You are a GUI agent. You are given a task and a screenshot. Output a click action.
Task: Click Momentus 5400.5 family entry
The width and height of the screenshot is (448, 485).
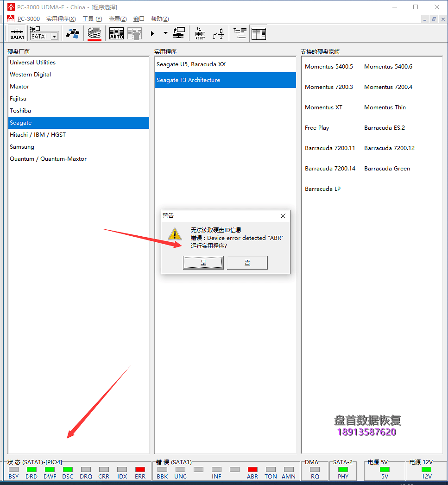328,67
